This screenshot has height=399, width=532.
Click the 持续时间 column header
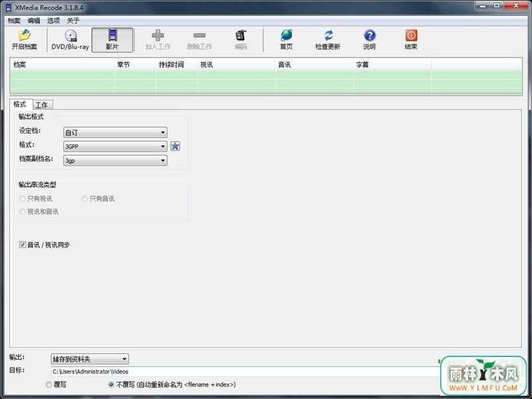pyautogui.click(x=176, y=65)
